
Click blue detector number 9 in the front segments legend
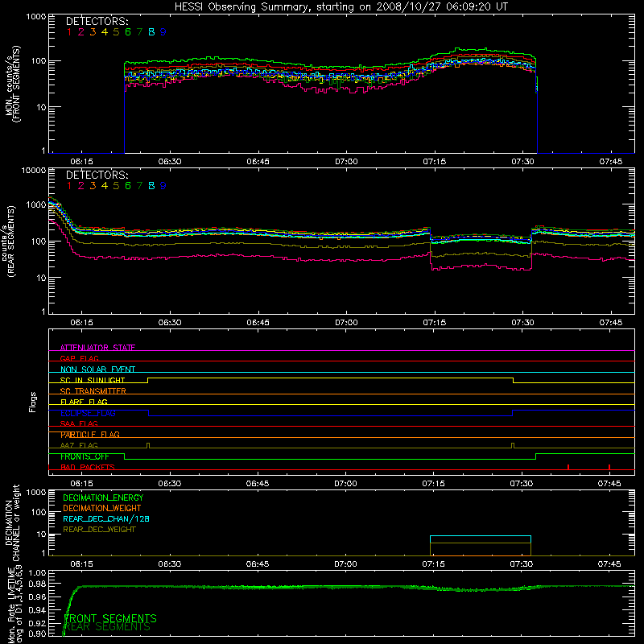click(163, 32)
